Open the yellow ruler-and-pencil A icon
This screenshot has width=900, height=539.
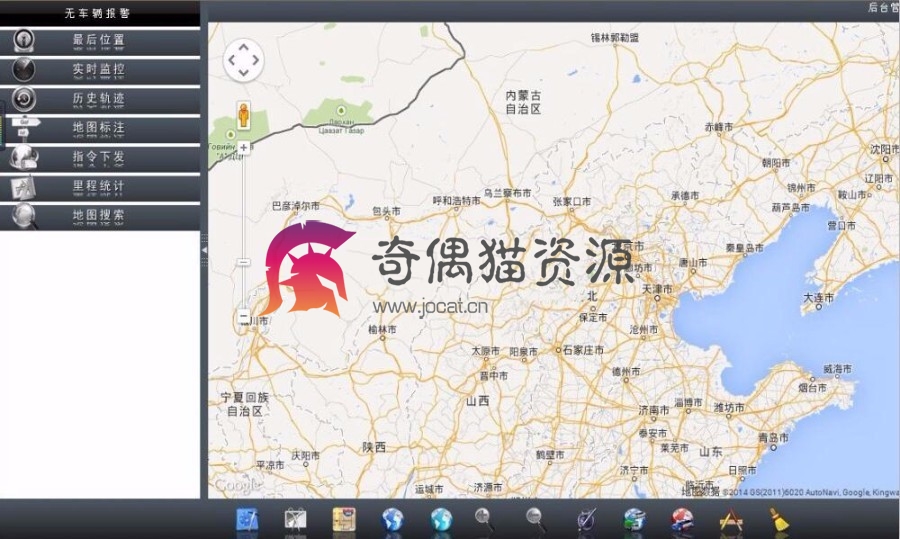pyautogui.click(x=731, y=520)
